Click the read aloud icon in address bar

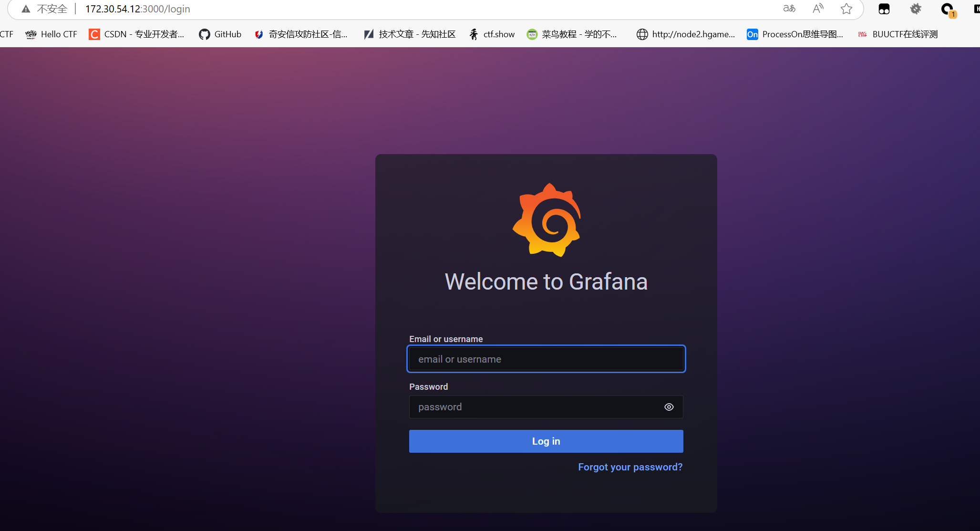click(818, 9)
